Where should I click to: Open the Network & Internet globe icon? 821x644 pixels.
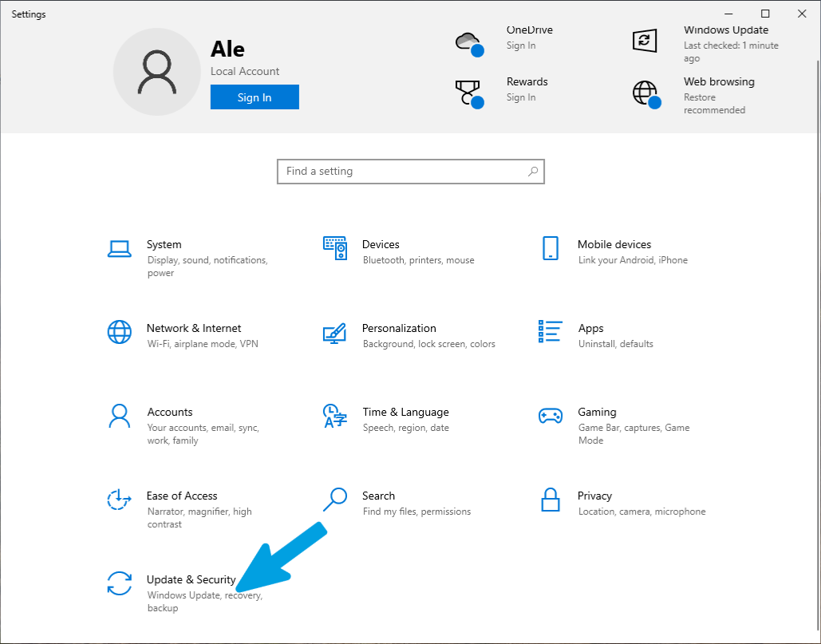120,332
